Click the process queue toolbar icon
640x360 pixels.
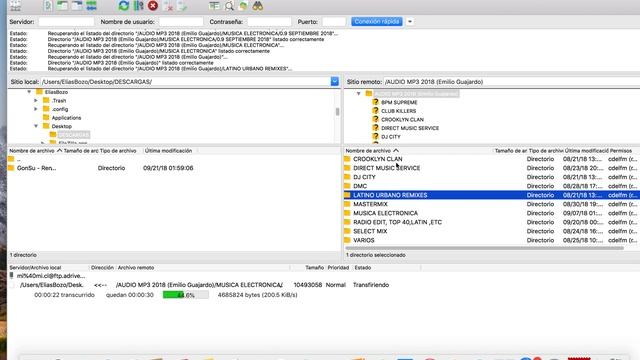click(x=138, y=6)
